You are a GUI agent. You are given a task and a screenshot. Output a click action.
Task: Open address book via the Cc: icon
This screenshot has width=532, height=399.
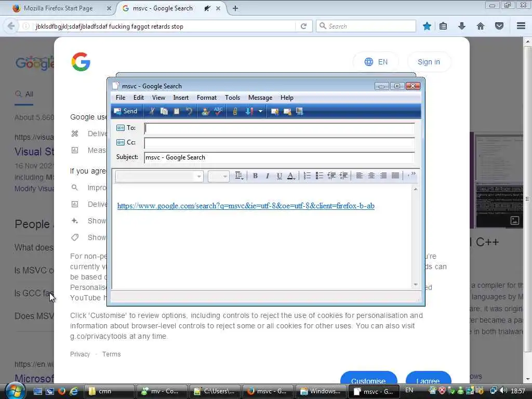121,142
